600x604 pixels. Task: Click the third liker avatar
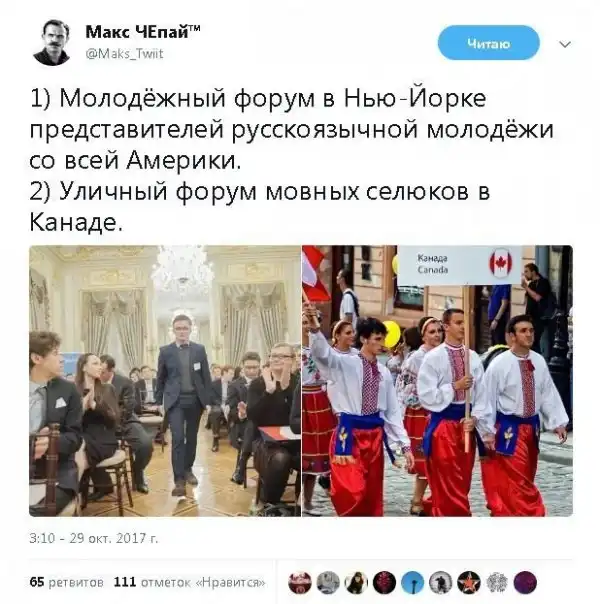pyautogui.click(x=356, y=582)
